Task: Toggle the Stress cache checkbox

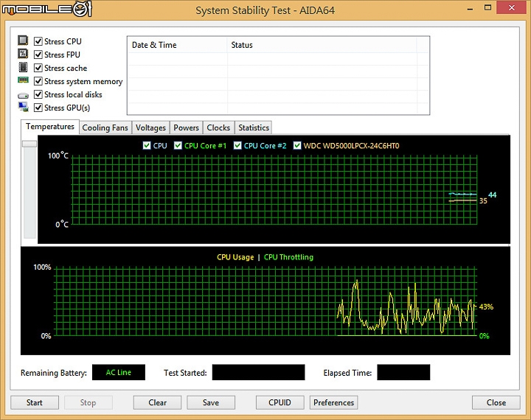Action: (x=38, y=68)
